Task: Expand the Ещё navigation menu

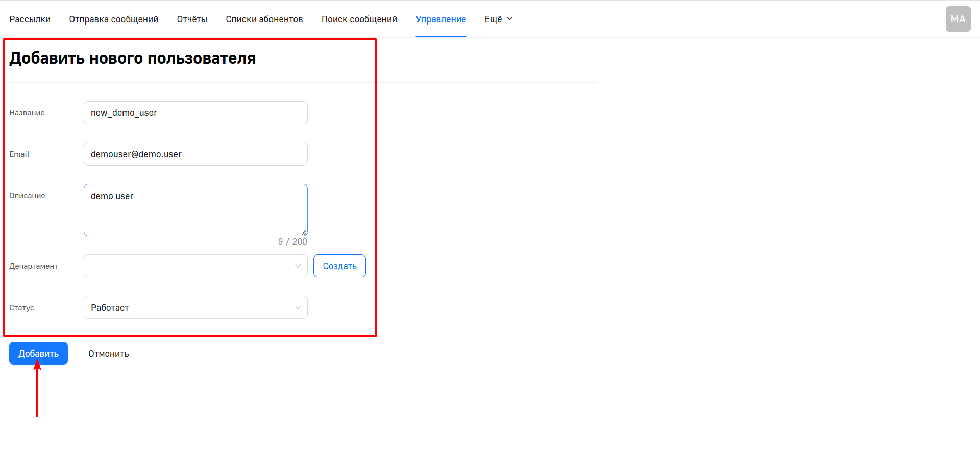Action: [498, 19]
